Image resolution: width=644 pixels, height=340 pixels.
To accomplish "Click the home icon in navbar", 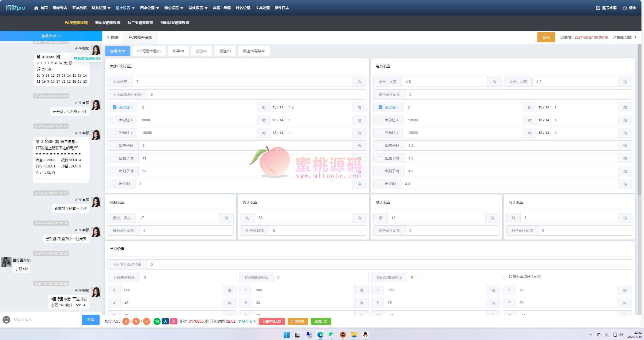I will pyautogui.click(x=36, y=8).
